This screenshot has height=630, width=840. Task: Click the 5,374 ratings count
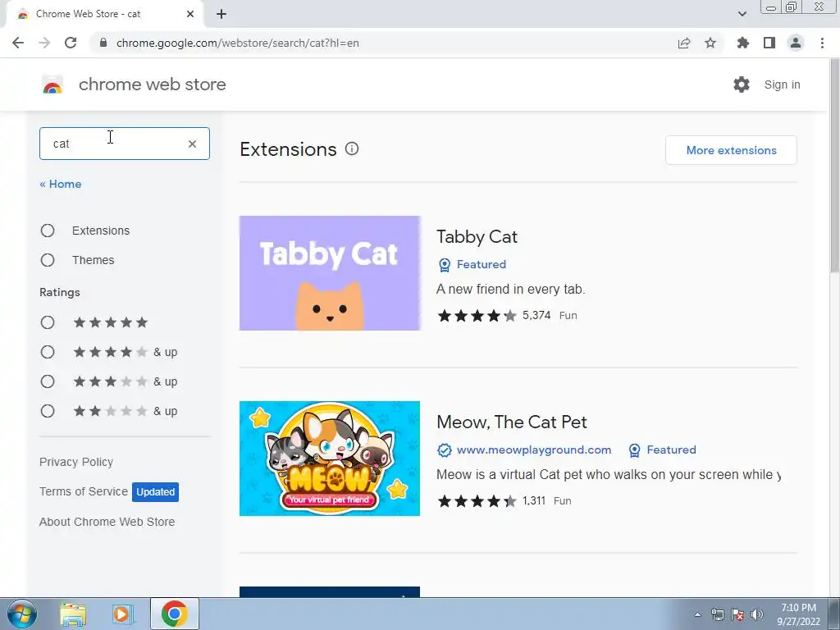536,315
